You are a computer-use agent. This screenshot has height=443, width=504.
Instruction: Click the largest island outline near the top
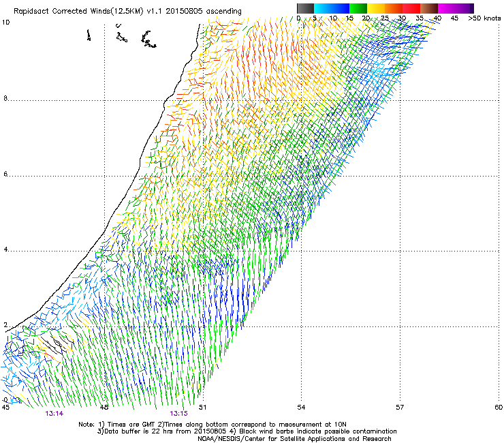coord(148,40)
